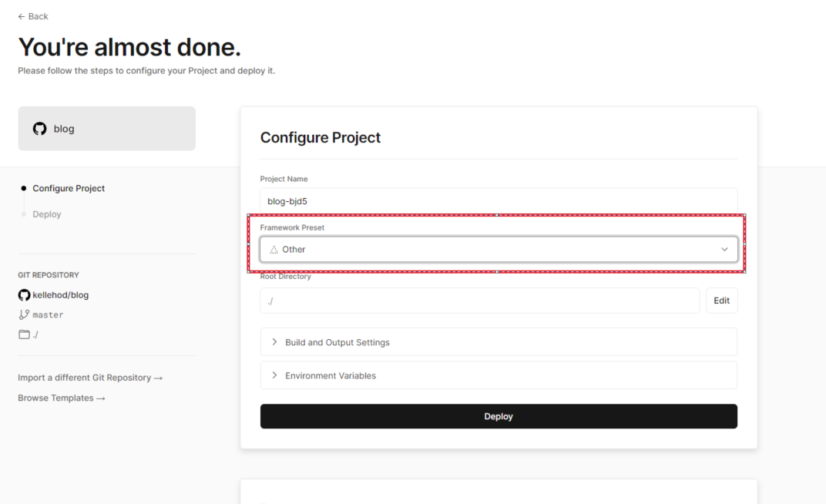Click the You're almost done heading
Screen dimensions: 826x504
coord(129,47)
